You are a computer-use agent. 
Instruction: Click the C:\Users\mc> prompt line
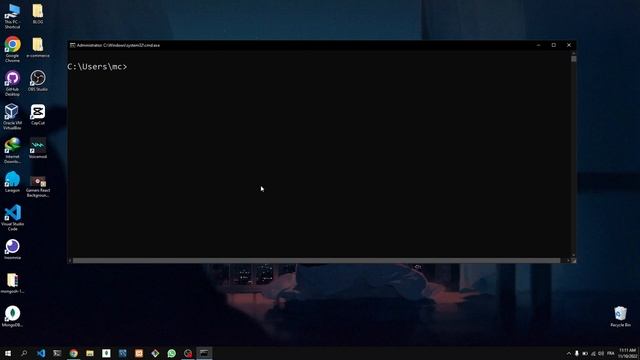(x=97, y=67)
